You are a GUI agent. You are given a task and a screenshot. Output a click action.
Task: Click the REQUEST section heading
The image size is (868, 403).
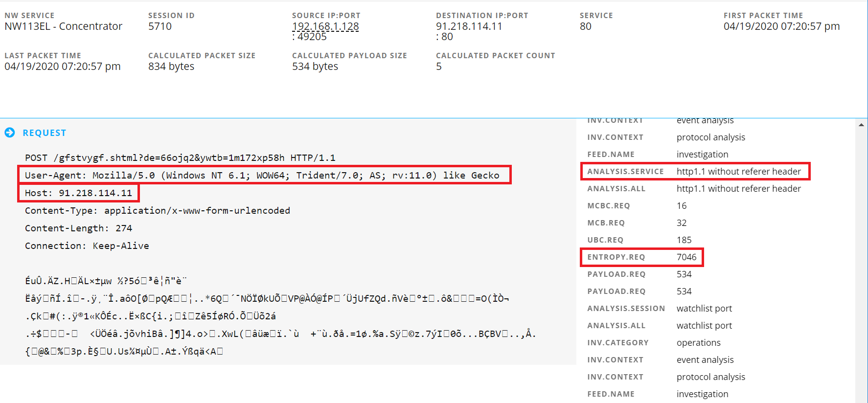(44, 133)
